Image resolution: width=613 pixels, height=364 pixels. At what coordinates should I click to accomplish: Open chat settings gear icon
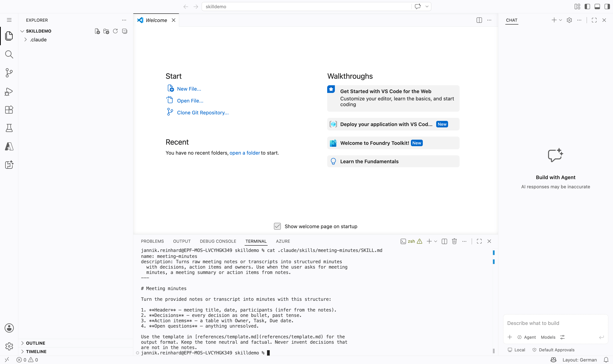tap(569, 20)
